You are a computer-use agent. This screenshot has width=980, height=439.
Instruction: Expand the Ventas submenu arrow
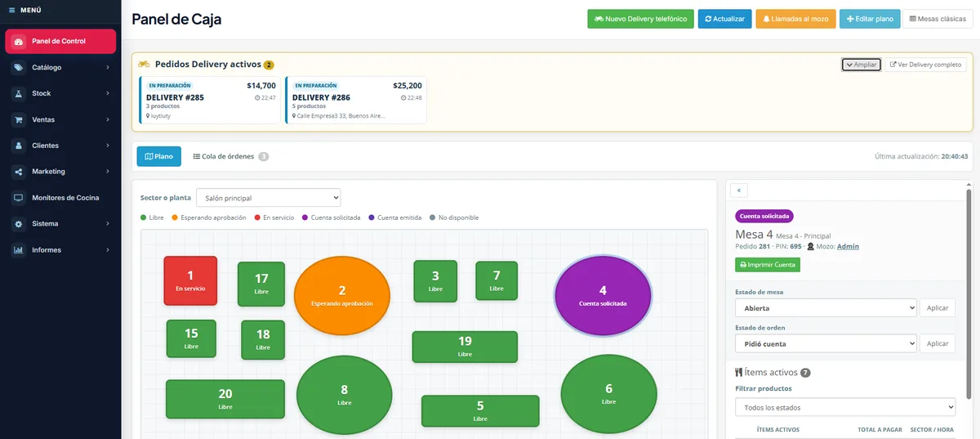[108, 120]
